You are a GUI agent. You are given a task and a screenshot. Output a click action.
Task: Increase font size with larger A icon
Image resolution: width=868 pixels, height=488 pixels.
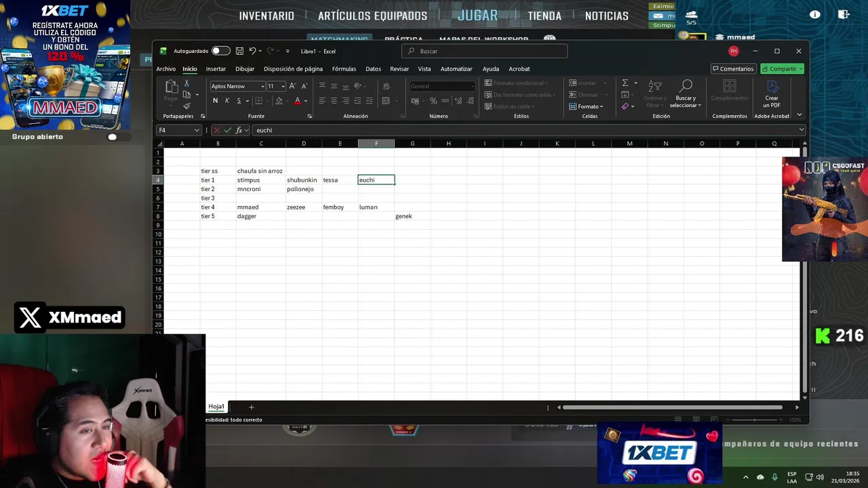(x=292, y=86)
